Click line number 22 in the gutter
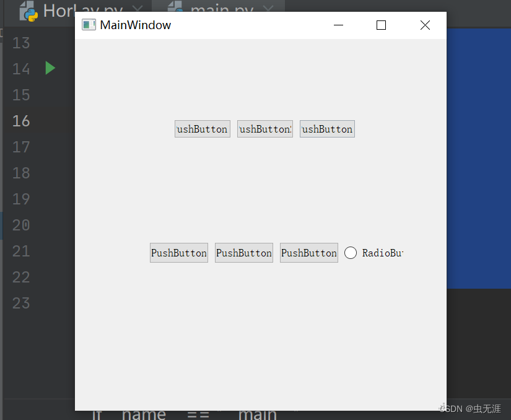 coord(21,277)
